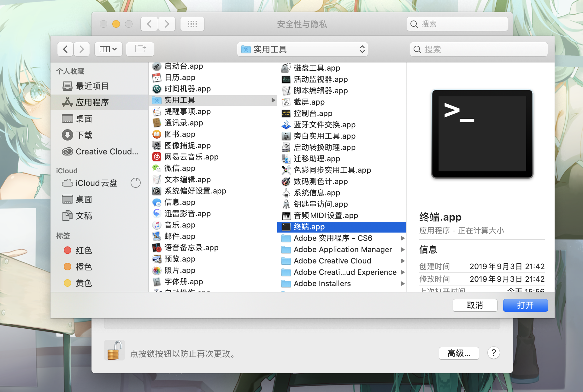Select 迁移助理.app in the utilities list
Screen dimensions: 583x392
tap(342, 159)
